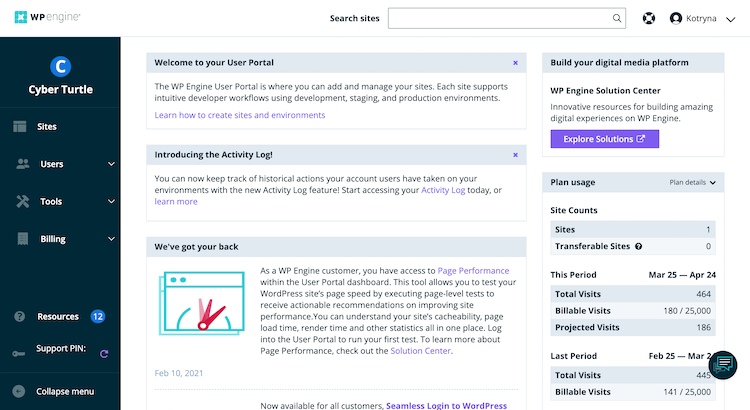Dismiss the Welcome to your User Portal notice

coord(515,63)
